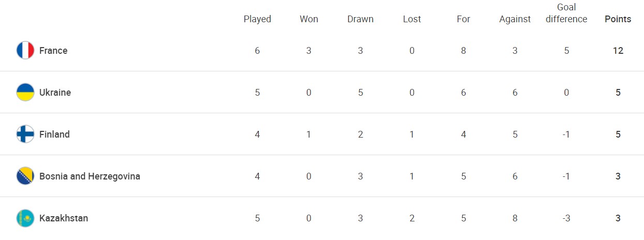
Task: Select the Kazakhstan team name
Action: point(64,218)
